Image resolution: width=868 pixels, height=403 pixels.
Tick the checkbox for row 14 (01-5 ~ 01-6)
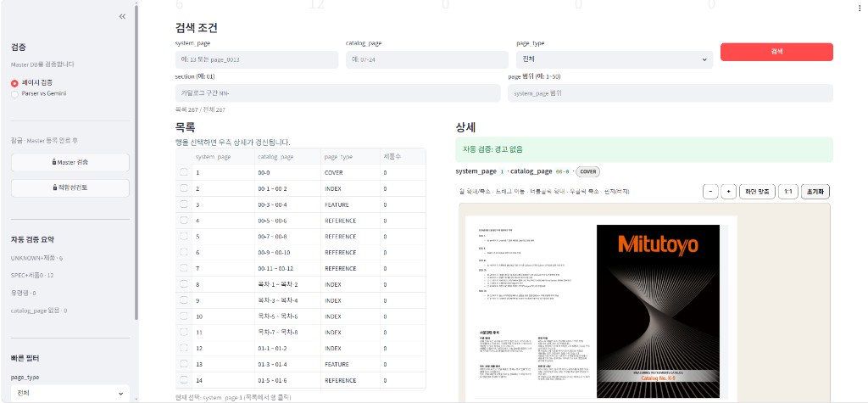pyautogui.click(x=184, y=380)
